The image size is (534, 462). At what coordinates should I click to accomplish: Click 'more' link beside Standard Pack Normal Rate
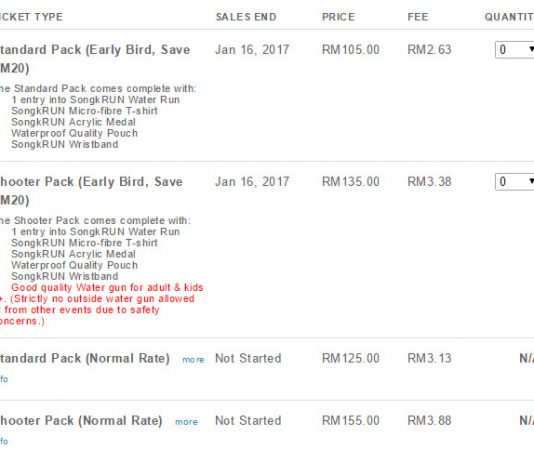click(193, 360)
